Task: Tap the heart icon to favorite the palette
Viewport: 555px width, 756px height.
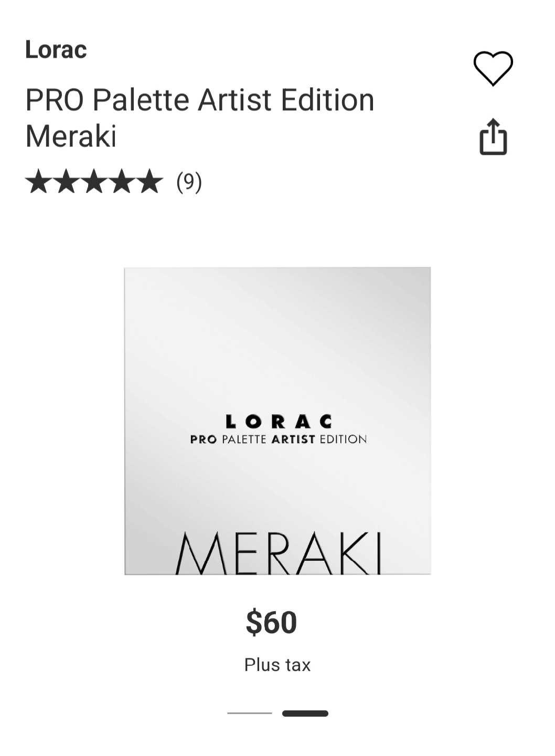Action: (x=493, y=68)
